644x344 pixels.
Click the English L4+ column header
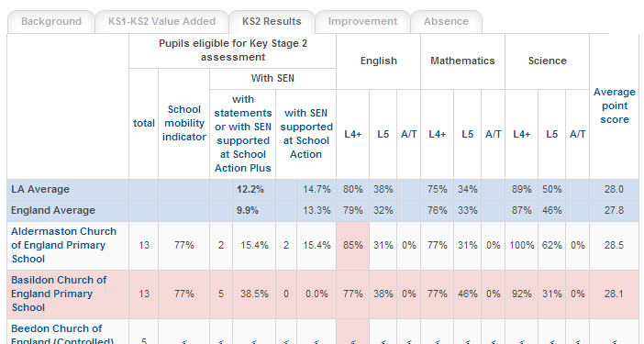353,134
